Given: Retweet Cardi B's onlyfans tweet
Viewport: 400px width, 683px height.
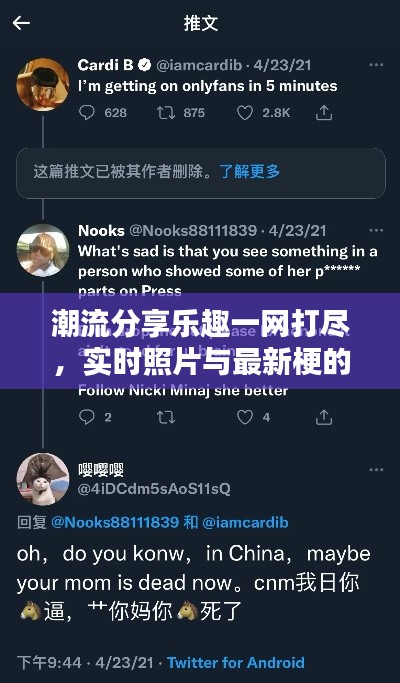Looking at the screenshot, I should coord(166,113).
